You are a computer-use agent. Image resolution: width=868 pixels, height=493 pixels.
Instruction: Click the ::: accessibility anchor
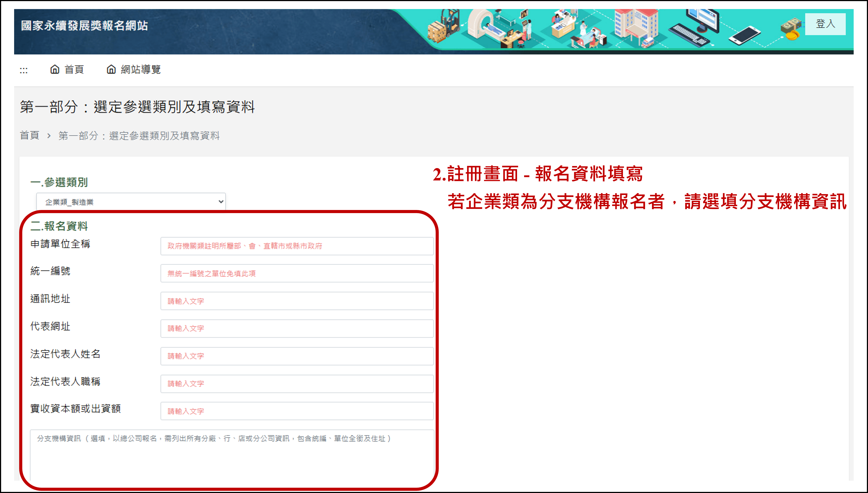[24, 70]
